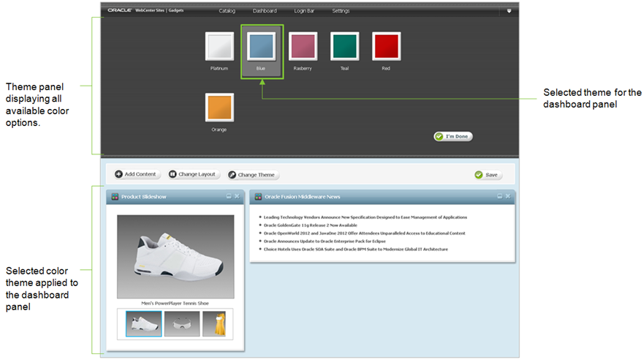644x360 pixels.
Task: Select the Platinum color theme swatch
Action: (219, 46)
